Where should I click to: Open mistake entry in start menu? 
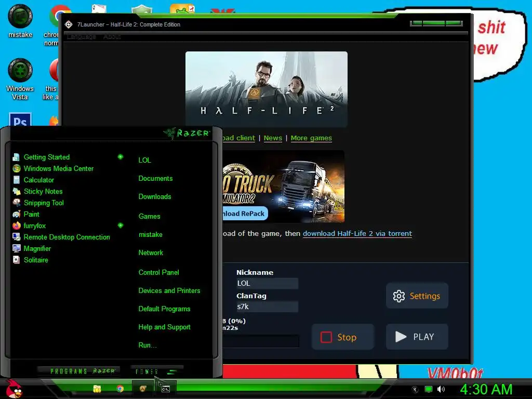[x=150, y=234]
